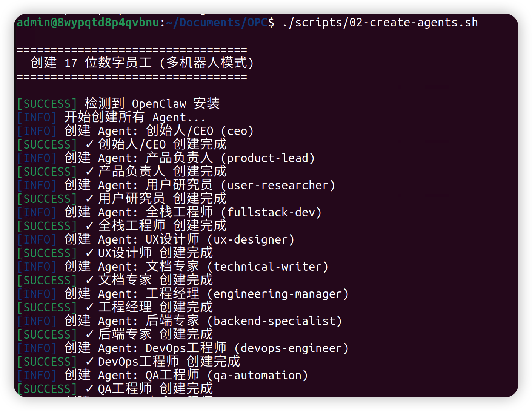Click the [SUCCESS] tag before 检测到 OpenClaw 安装
The width and height of the screenshot is (532, 411).
point(47,104)
